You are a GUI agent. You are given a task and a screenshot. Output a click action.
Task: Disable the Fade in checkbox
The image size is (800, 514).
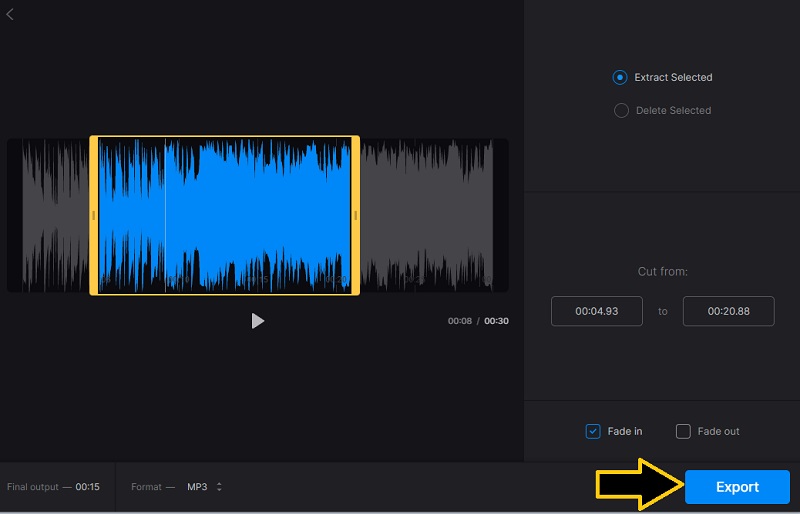[x=593, y=431]
